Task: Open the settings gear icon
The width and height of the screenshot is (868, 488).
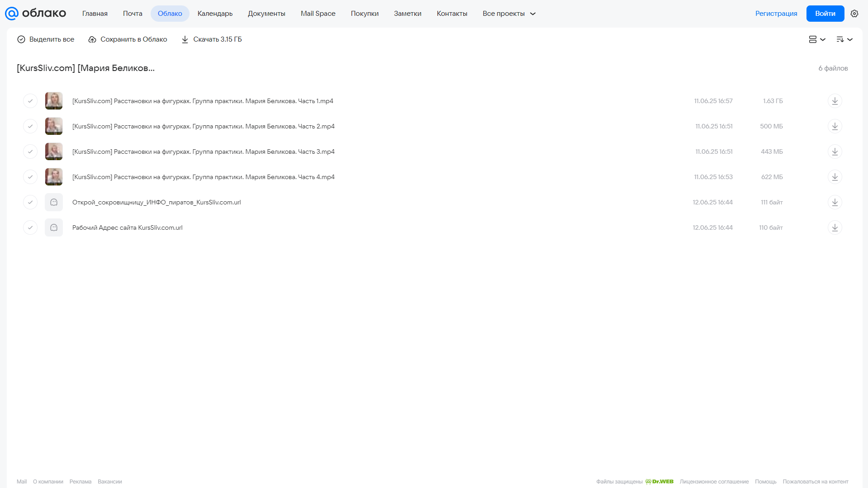Action: point(854,14)
